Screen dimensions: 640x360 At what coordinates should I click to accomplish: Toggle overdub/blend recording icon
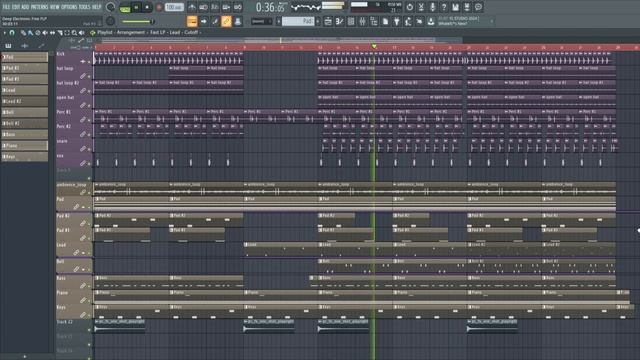pos(226,7)
